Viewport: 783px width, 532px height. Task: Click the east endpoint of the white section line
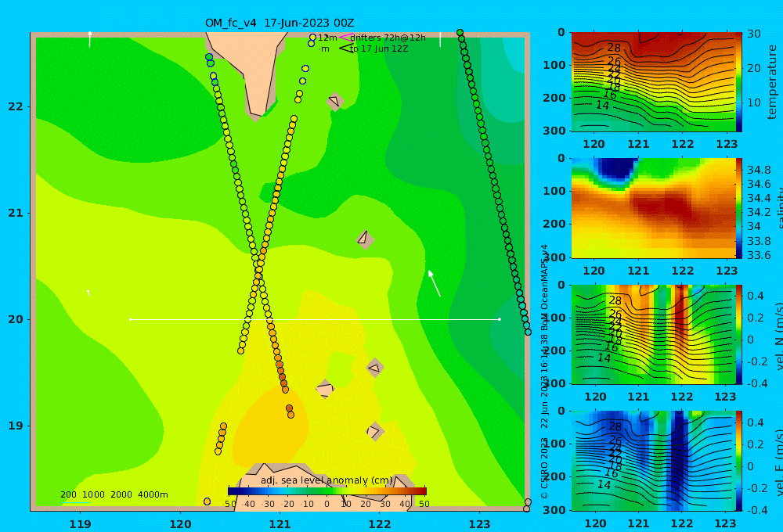(x=500, y=319)
